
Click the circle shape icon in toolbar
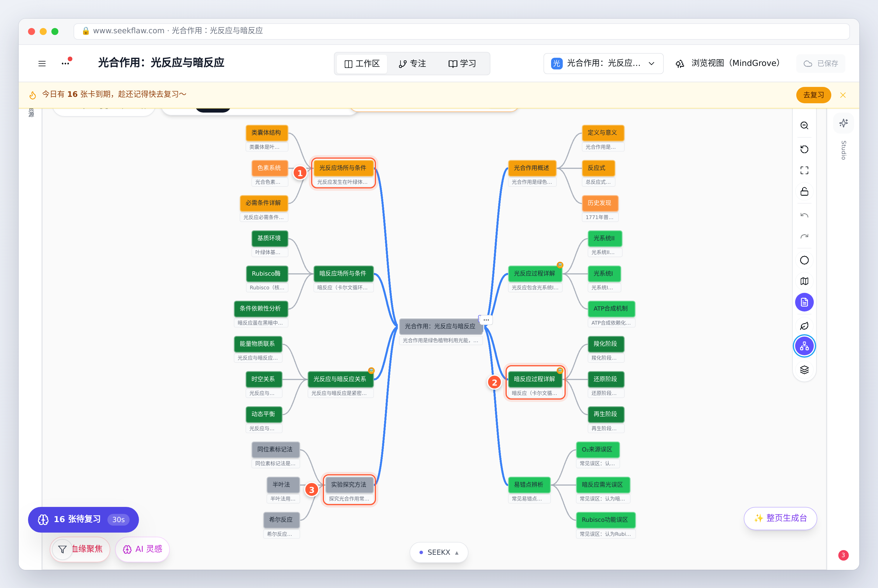804,260
